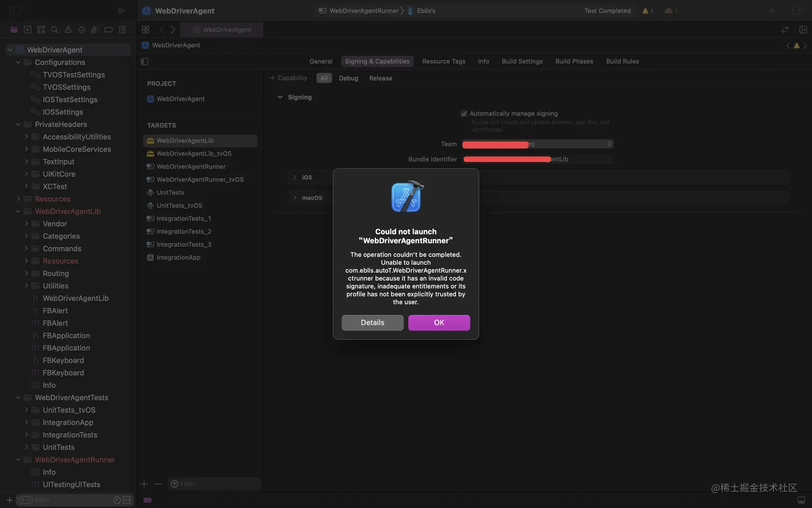The image size is (812, 508).
Task: Click the Run play button
Action: click(121, 11)
